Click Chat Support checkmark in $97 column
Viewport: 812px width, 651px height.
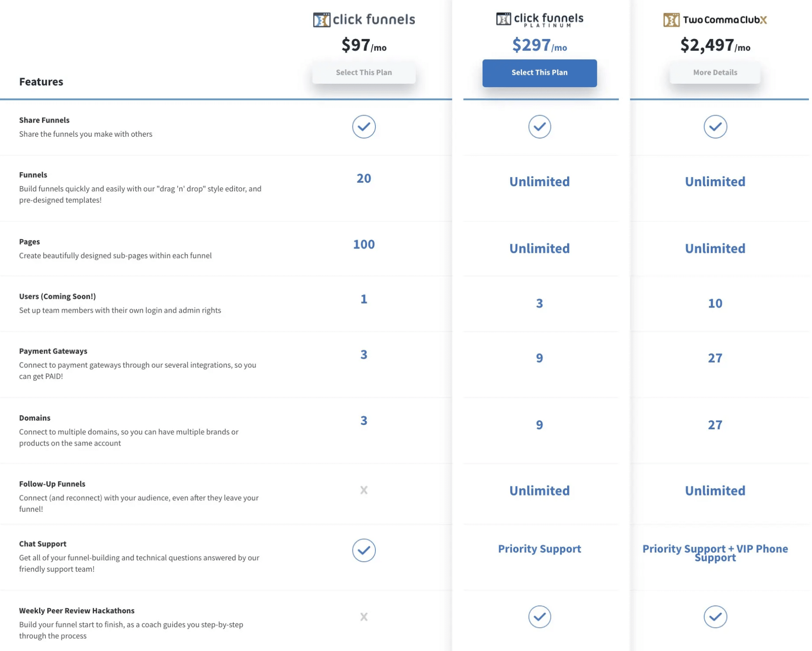pos(364,550)
